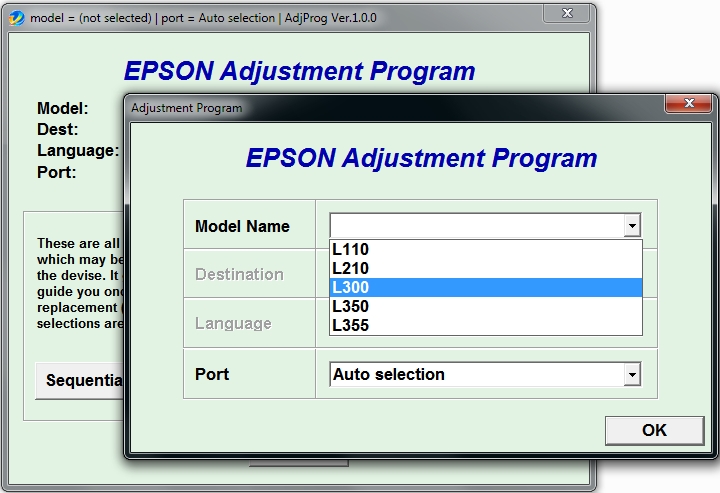
Task: Close the main AdjProg window
Action: [567, 13]
